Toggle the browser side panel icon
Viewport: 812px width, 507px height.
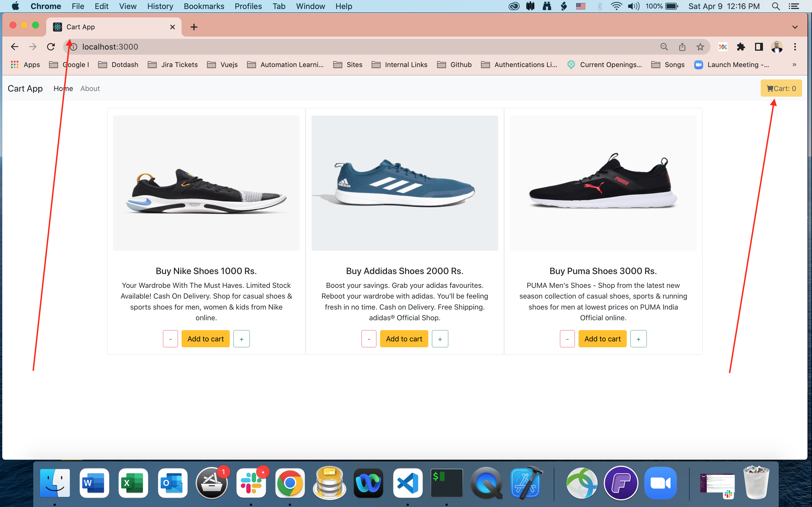tap(759, 47)
